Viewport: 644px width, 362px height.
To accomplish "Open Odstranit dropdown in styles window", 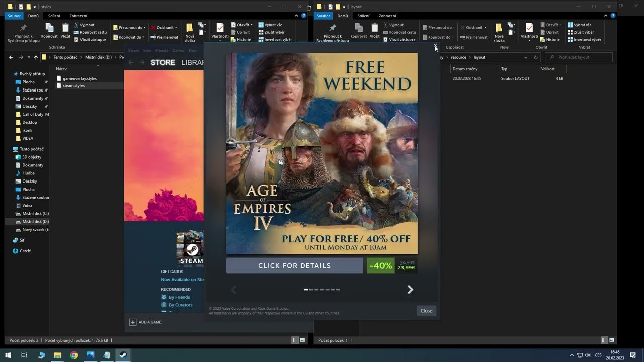I will [176, 28].
